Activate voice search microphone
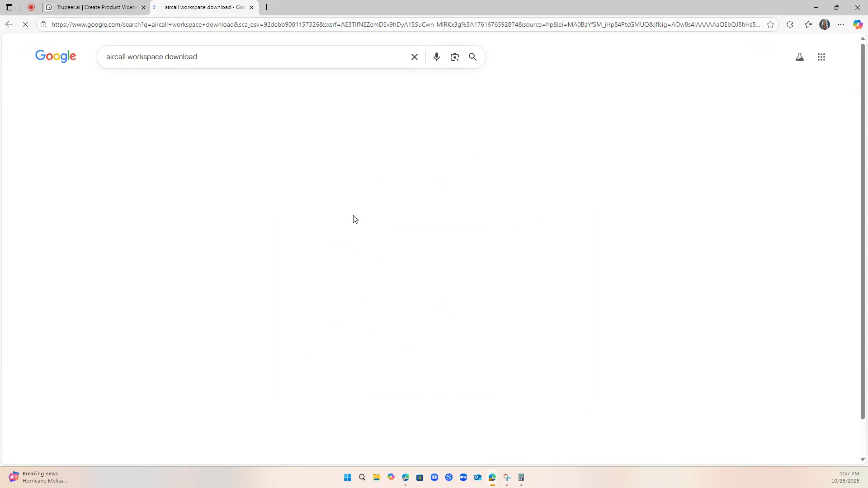The width and height of the screenshot is (868, 488). point(436,56)
